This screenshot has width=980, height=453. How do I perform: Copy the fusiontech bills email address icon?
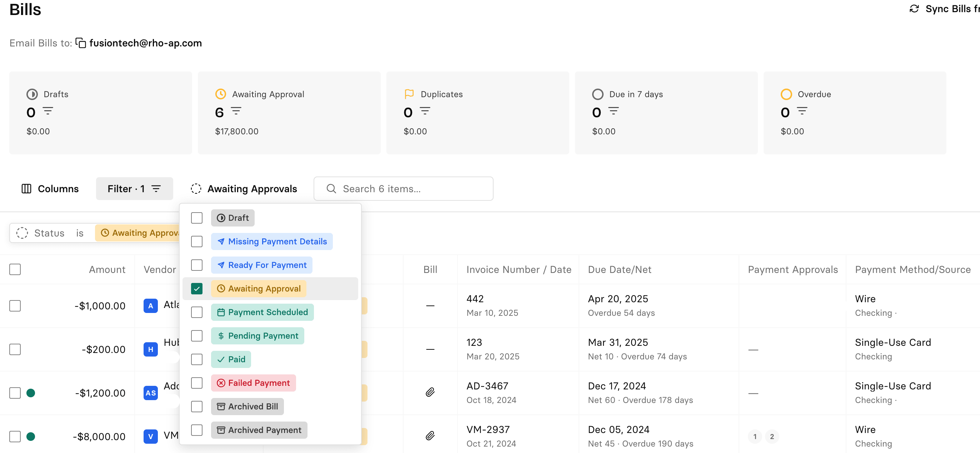81,43
